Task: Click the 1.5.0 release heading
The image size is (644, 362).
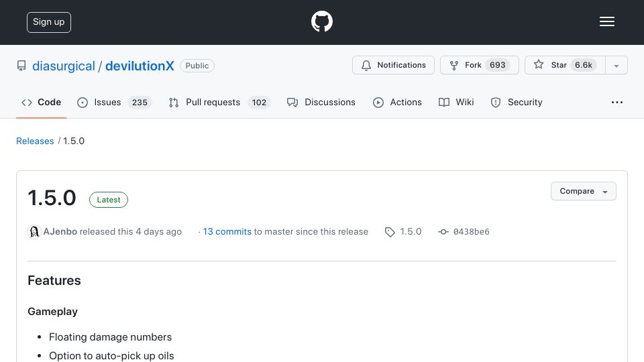Action: pos(52,198)
